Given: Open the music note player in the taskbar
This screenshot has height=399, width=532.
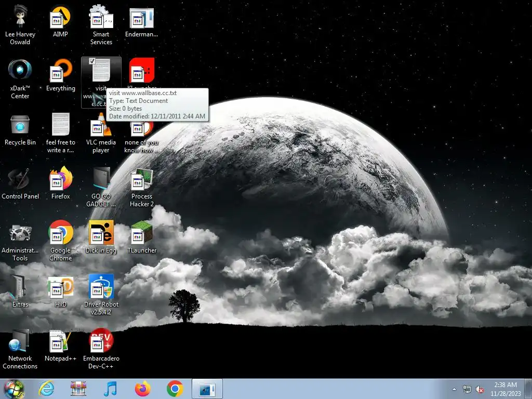Looking at the screenshot, I should click(x=110, y=389).
